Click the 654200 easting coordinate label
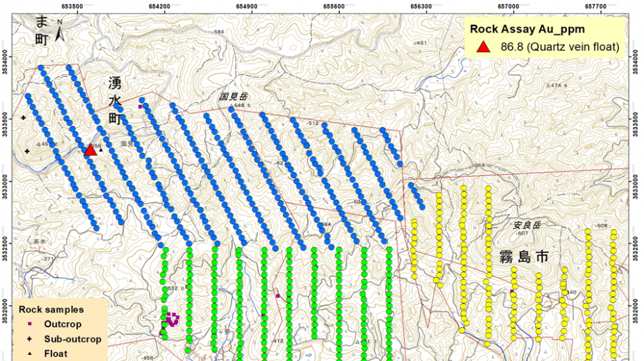Viewport: 644px width, 361px height. pos(159,5)
